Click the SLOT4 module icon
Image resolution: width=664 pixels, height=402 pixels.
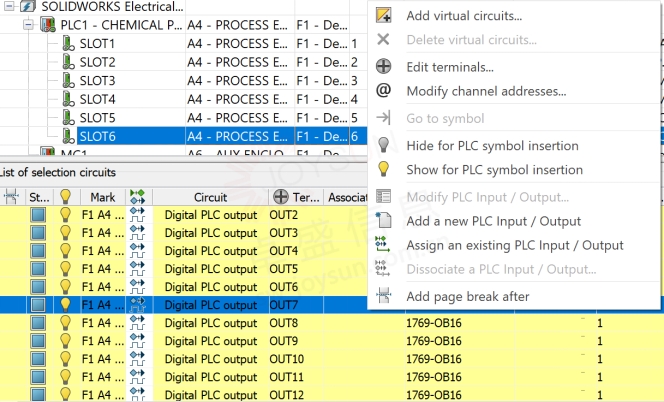tap(68, 99)
